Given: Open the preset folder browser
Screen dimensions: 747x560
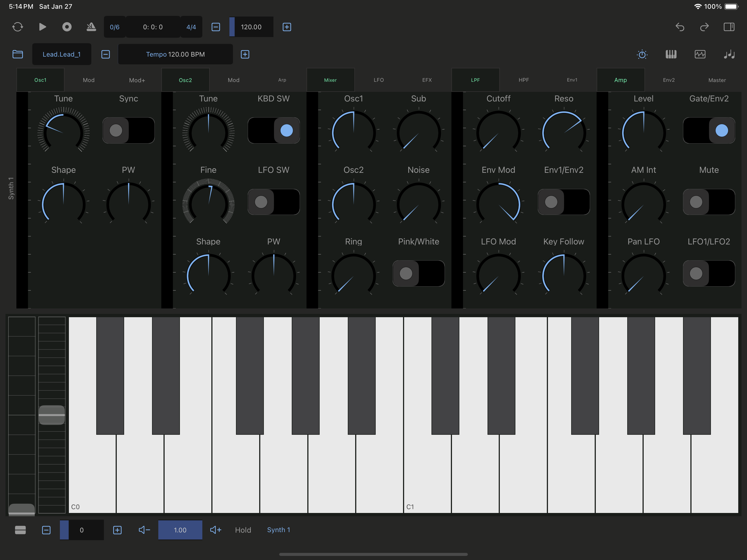Looking at the screenshot, I should point(17,54).
